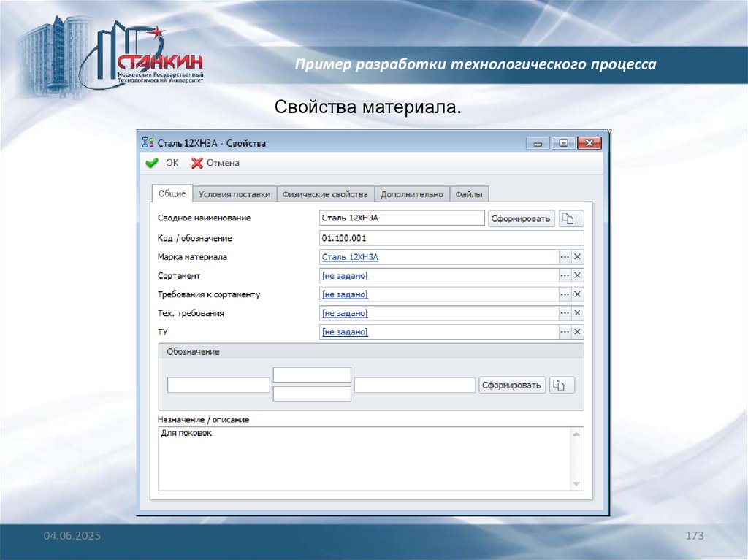Click the window title icon of Сталь 12ХН3А
Screen dimensions: 748x560
tap(148, 142)
